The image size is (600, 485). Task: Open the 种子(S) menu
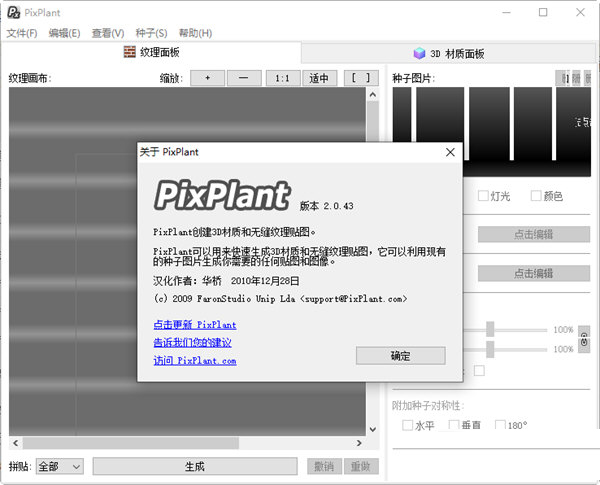click(152, 33)
